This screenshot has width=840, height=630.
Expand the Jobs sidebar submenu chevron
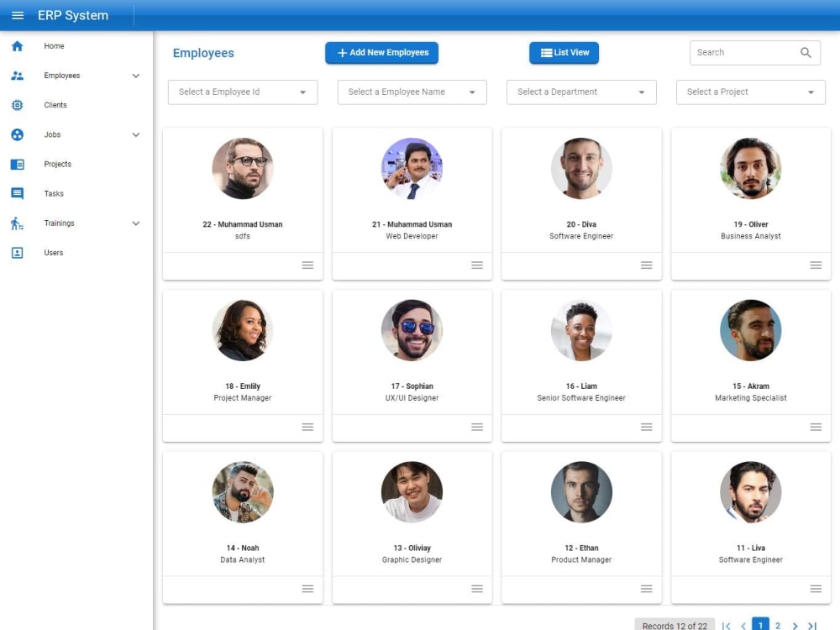(136, 135)
